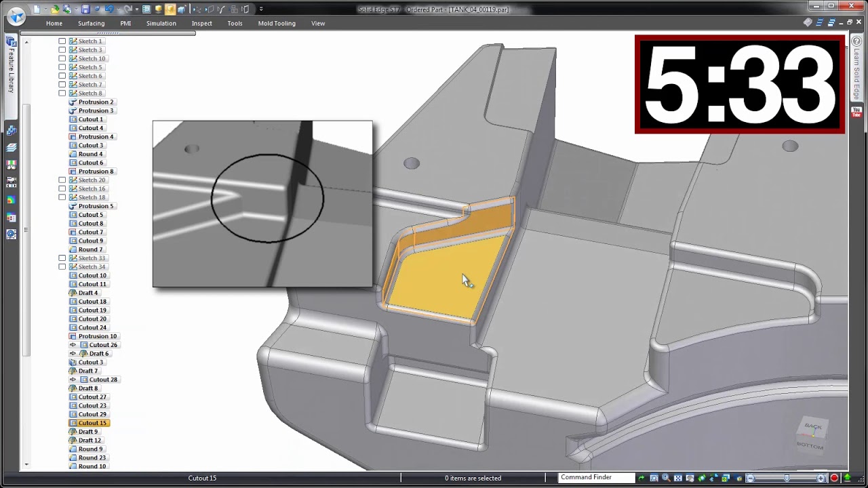The width and height of the screenshot is (868, 488).
Task: Open the Layers icon in left sidebar
Action: 11,148
